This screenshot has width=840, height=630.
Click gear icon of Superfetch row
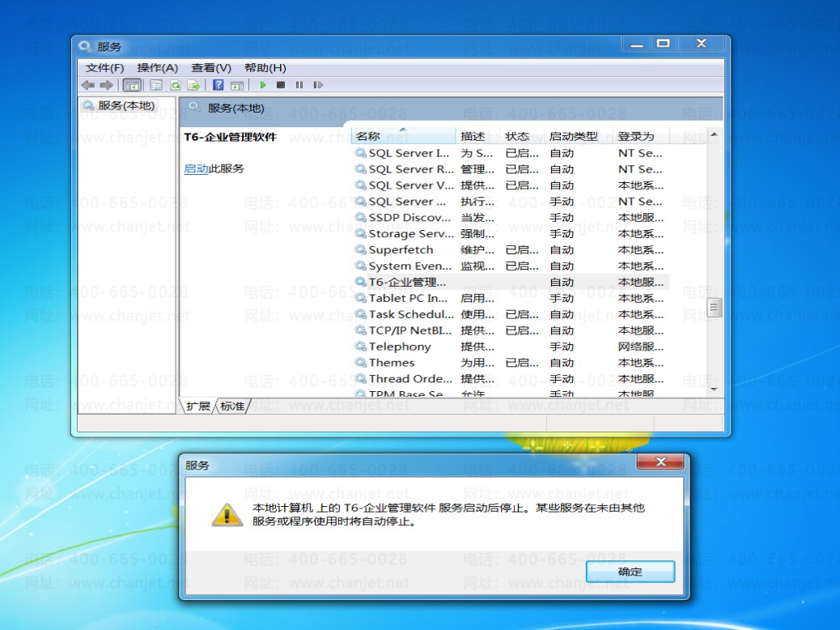coord(361,249)
